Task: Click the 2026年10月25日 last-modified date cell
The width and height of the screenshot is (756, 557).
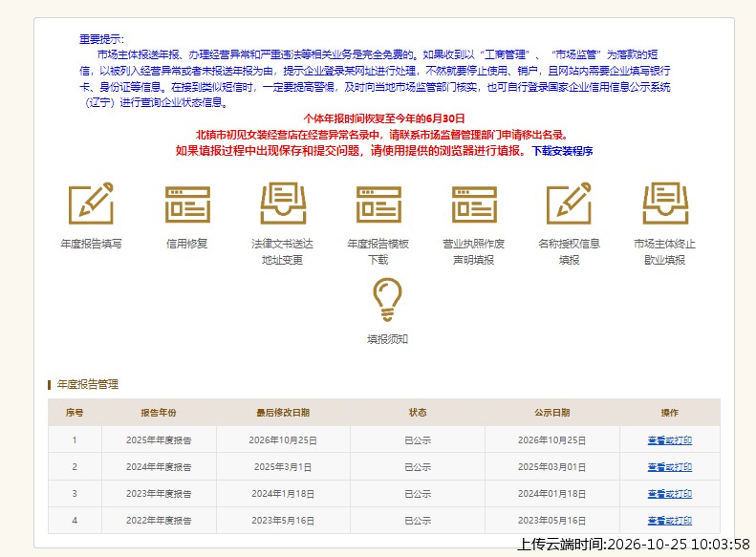Action: click(x=283, y=439)
